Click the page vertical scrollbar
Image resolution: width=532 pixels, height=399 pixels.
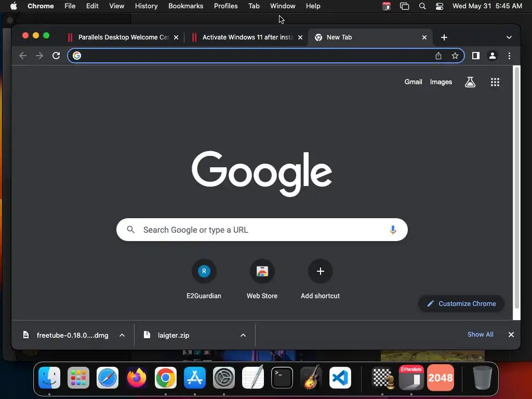[x=517, y=187]
